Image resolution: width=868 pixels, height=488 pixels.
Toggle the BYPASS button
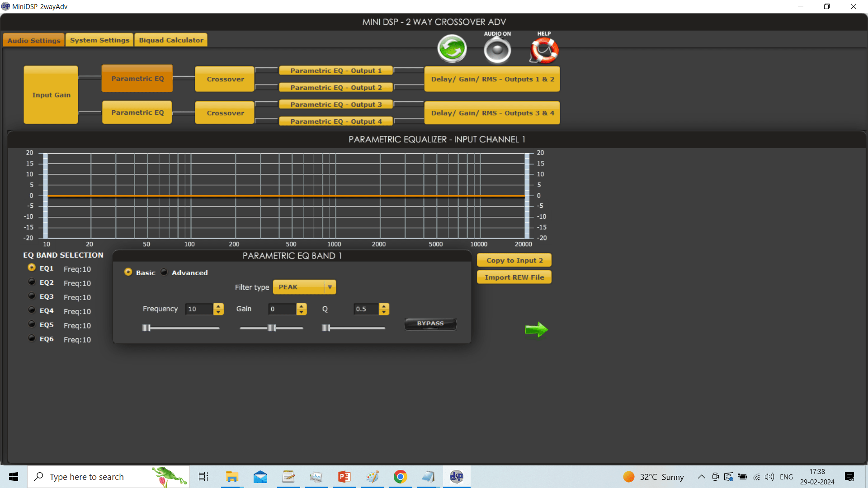430,324
